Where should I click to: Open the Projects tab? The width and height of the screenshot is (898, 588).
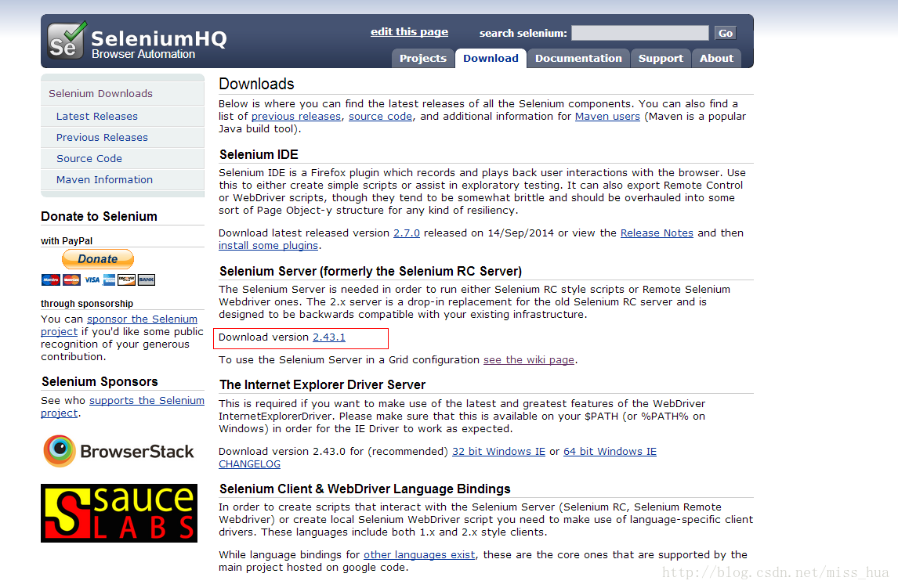[422, 59]
